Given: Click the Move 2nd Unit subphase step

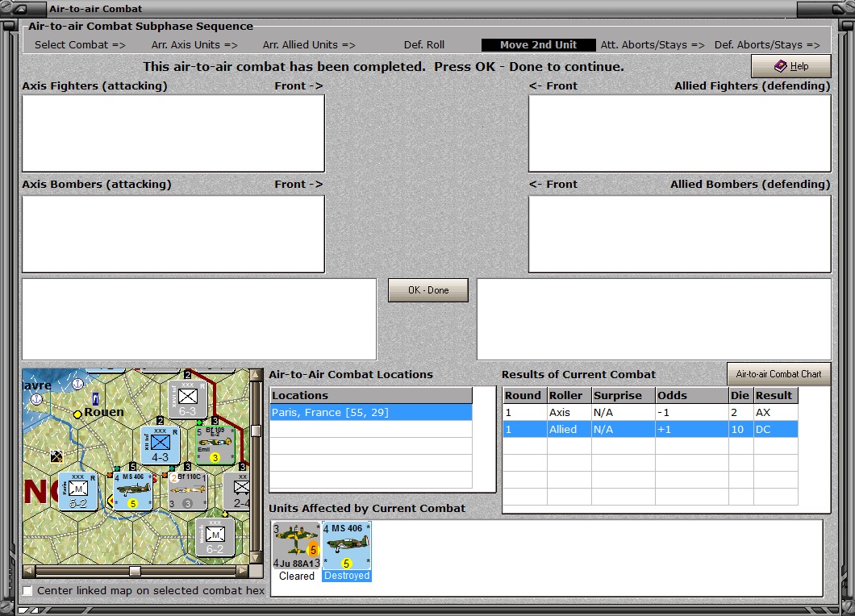Looking at the screenshot, I should click(538, 44).
